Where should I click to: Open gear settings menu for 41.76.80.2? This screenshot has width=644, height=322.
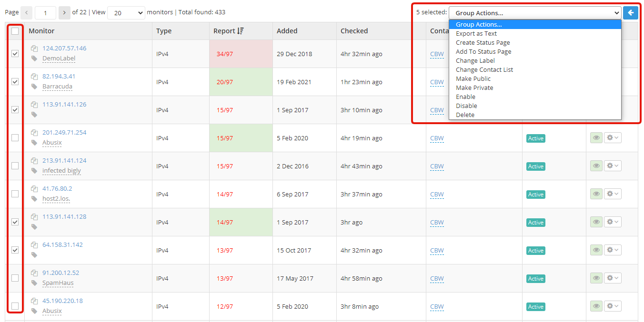point(613,194)
